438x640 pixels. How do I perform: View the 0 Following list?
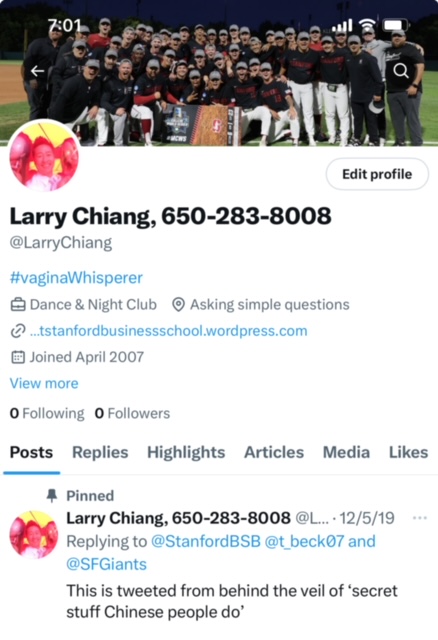47,413
